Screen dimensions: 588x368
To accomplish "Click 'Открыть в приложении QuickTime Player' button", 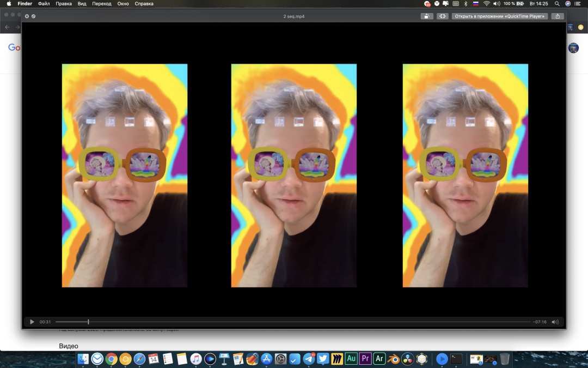I will [499, 16].
